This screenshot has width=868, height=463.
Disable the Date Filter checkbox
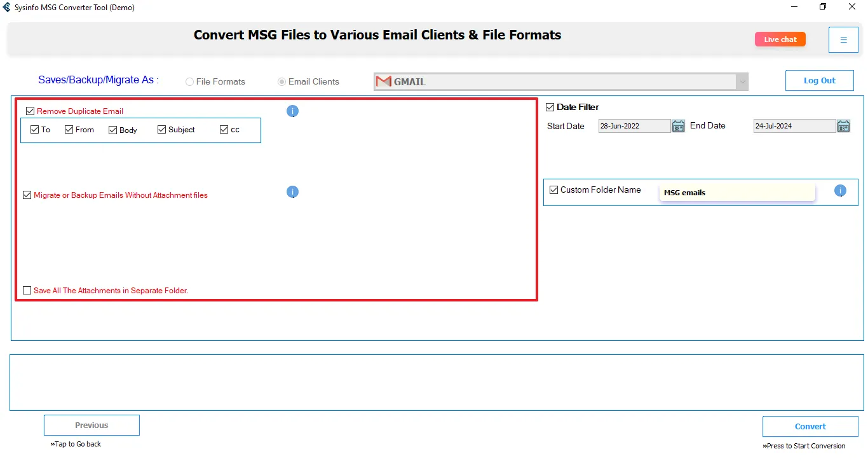click(550, 107)
